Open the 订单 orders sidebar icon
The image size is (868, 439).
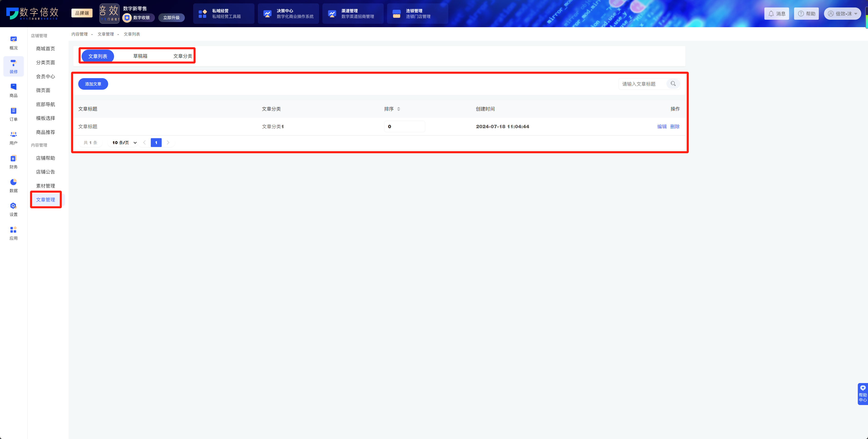pyautogui.click(x=13, y=114)
